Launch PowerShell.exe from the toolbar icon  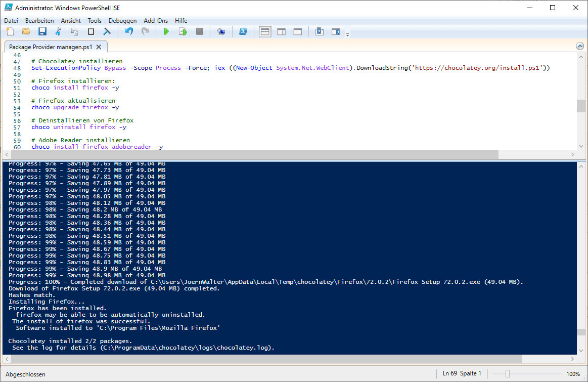pos(243,32)
